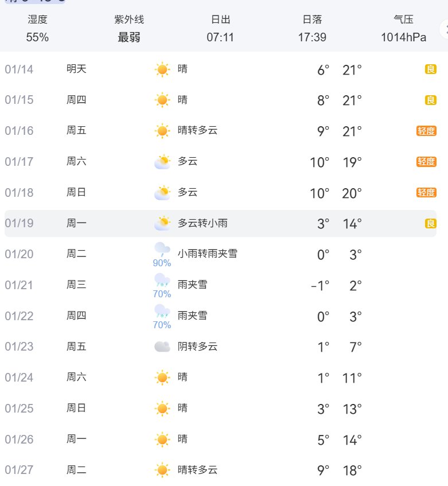Click the rain icon for 01/20
The width and height of the screenshot is (448, 486).
(x=162, y=249)
